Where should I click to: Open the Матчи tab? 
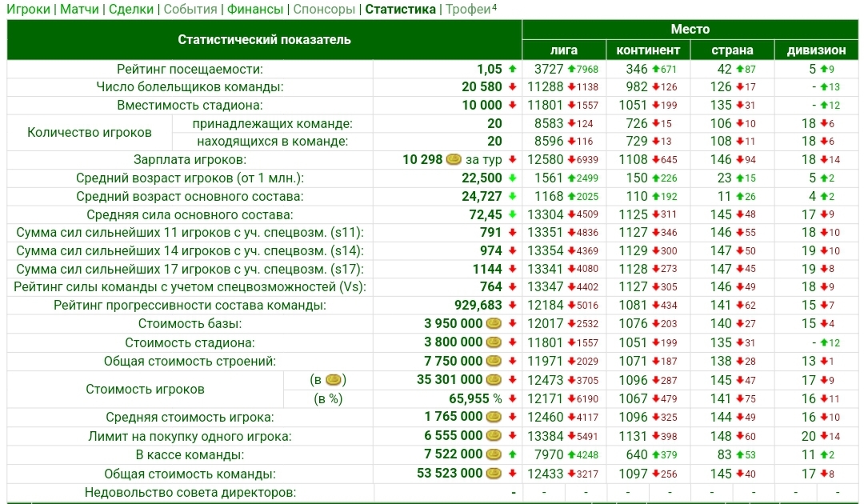[x=79, y=10]
